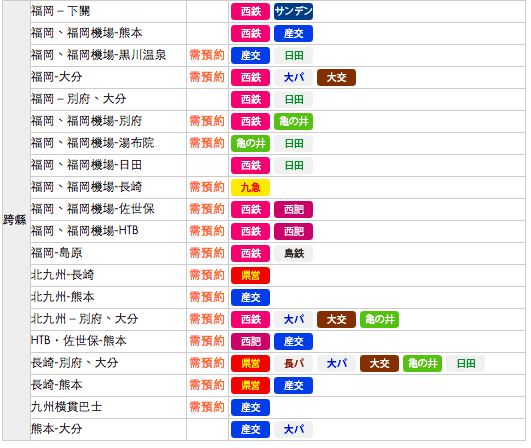Select the 大パ badge in 長崎-別府 row

pos(336,364)
